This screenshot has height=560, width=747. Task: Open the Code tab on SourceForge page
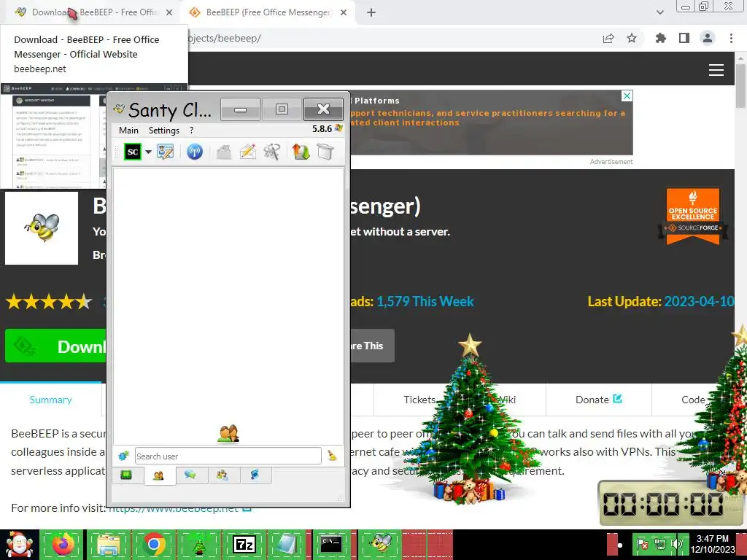coord(693,400)
